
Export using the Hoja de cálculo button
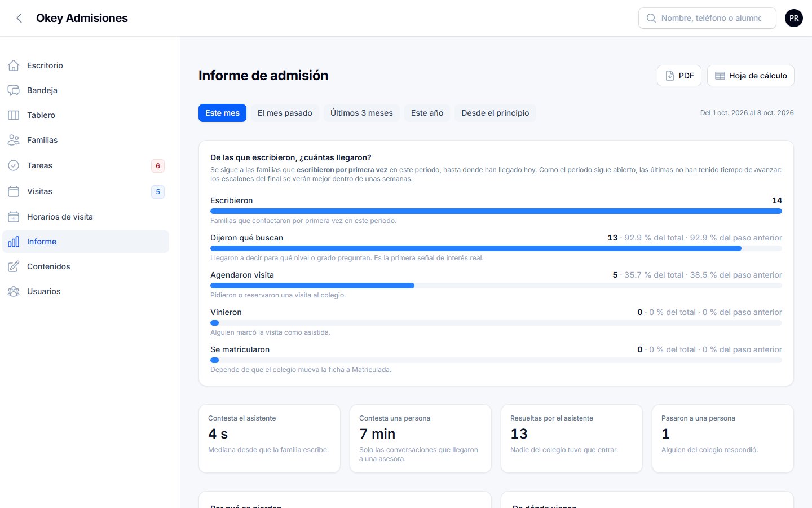(751, 76)
